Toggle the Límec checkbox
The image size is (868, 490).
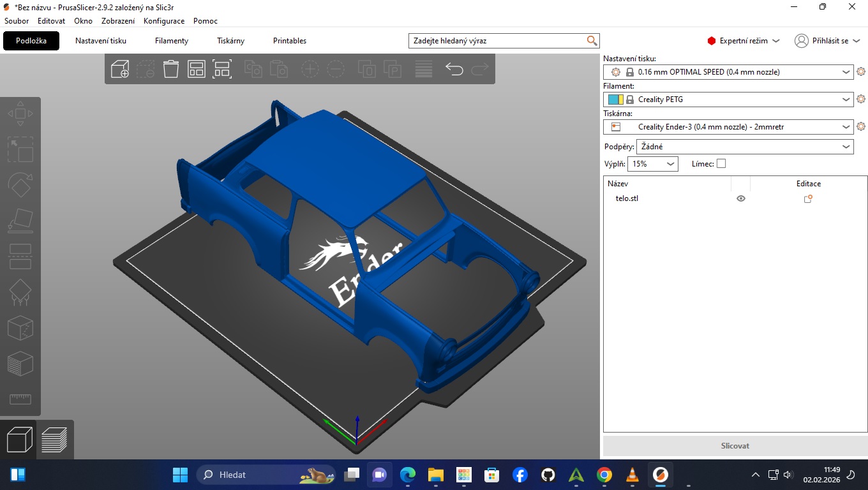point(721,164)
